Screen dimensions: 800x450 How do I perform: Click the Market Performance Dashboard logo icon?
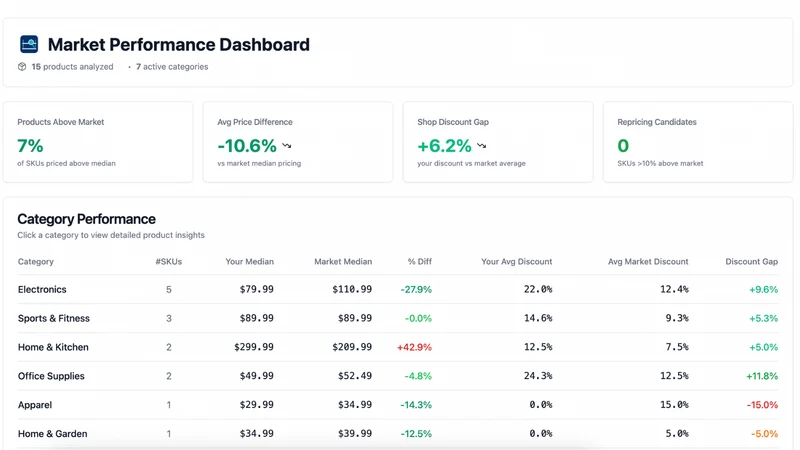tap(29, 44)
